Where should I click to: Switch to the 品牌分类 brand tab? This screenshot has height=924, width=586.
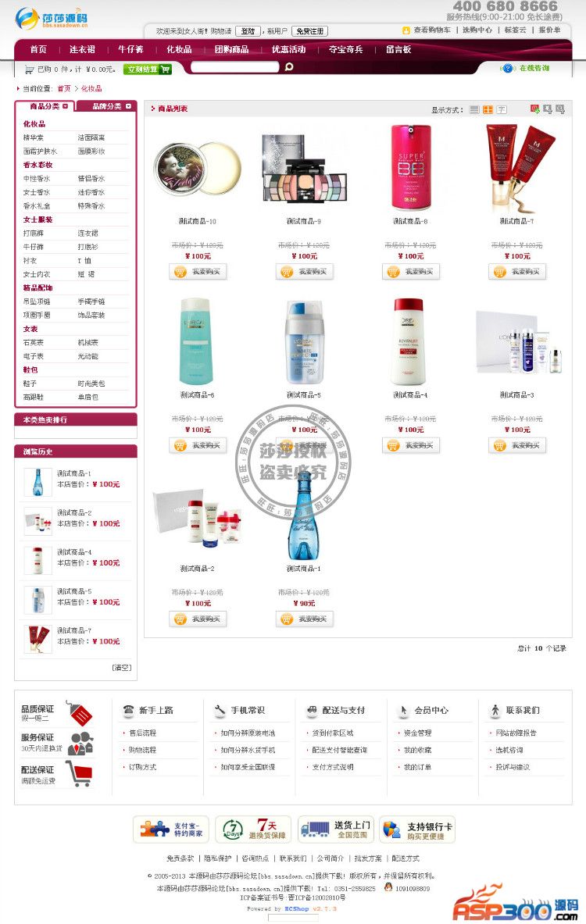tap(112, 107)
